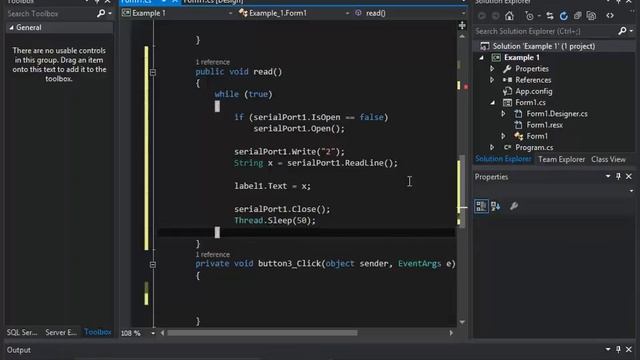Close the Properties panel

point(629,176)
